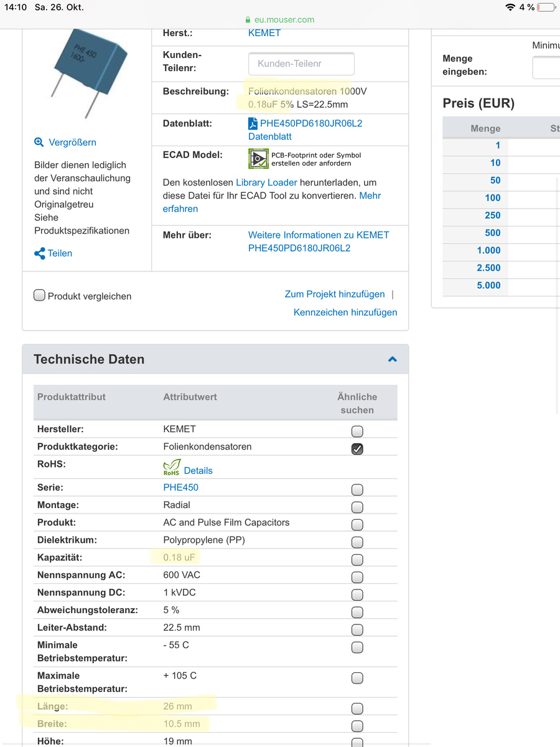Screen dimensions: 560x747
Task: Check the Hersteller KEMET search checkbox
Action: [357, 431]
